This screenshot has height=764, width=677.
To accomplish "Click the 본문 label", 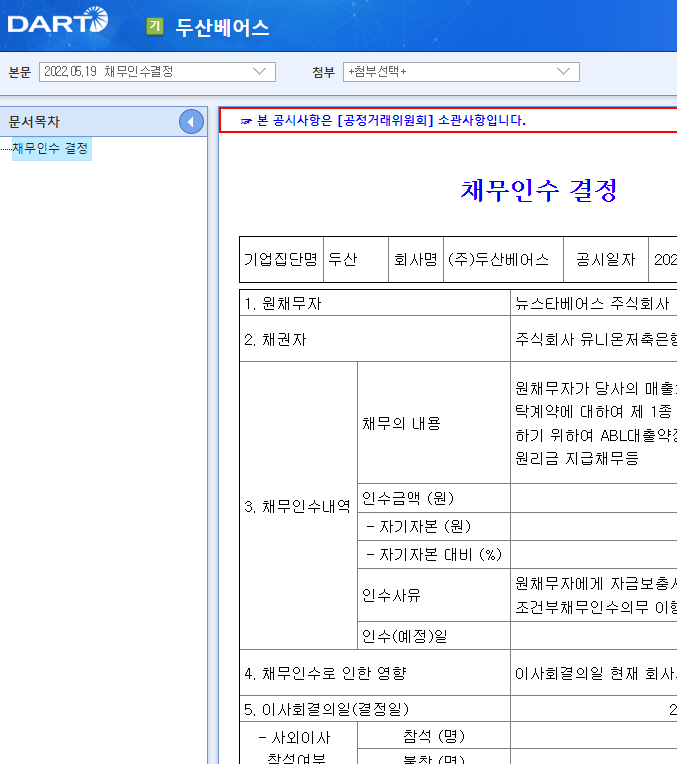I will coord(20,72).
